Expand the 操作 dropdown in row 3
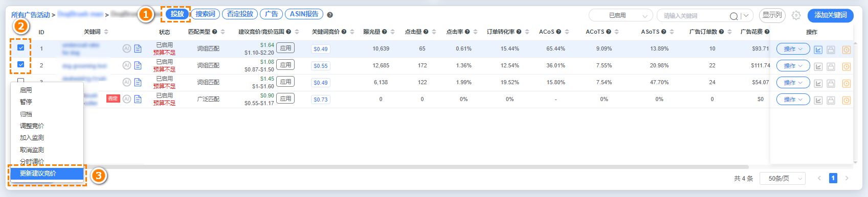This screenshot has width=868, height=197. coord(793,83)
